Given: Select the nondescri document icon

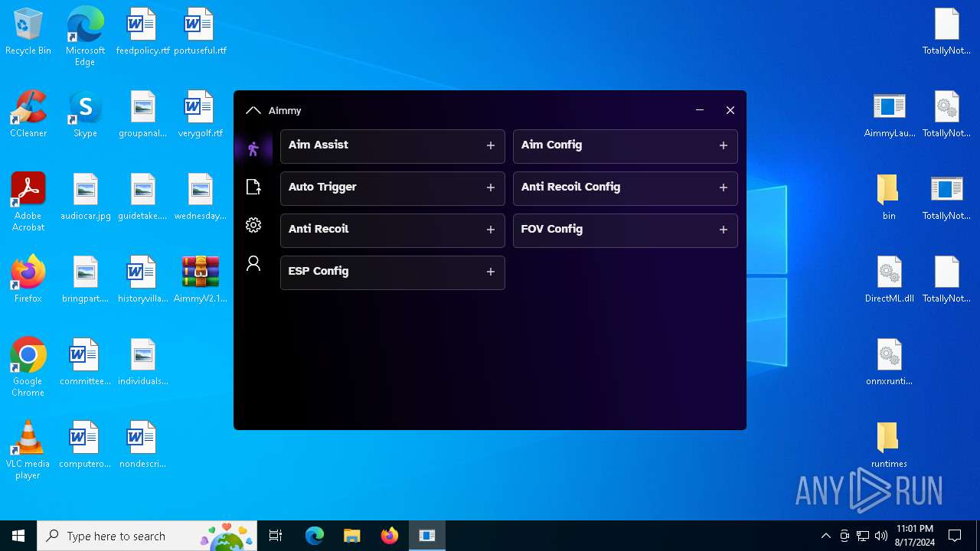Looking at the screenshot, I should click(142, 445).
